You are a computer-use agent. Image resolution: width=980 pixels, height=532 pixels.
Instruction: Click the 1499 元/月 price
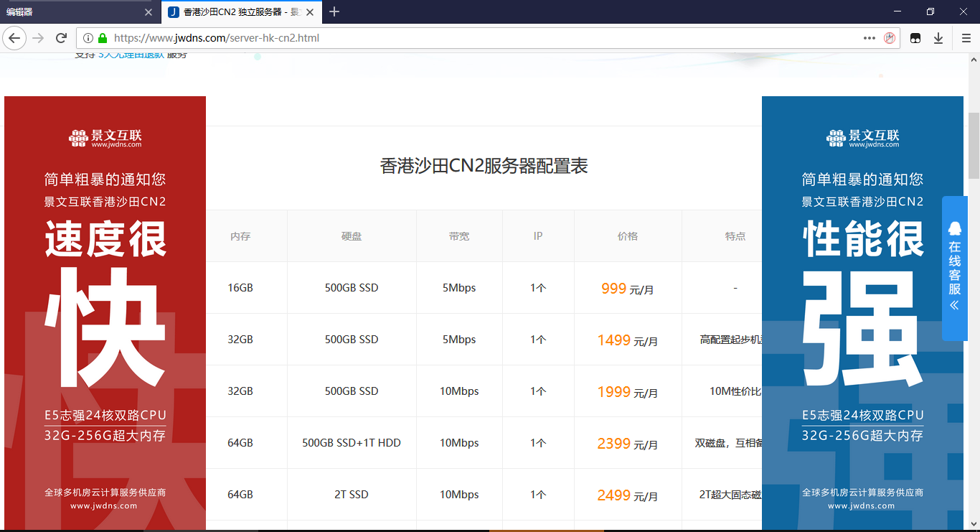(x=628, y=340)
